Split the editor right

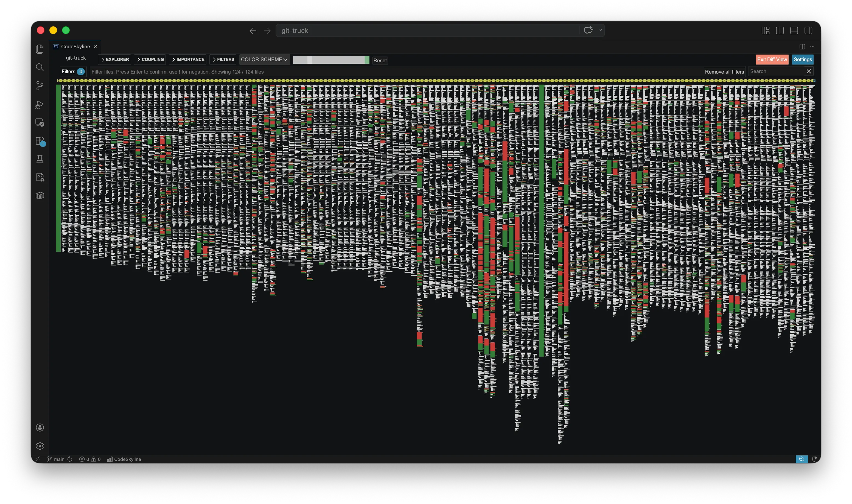(x=802, y=46)
